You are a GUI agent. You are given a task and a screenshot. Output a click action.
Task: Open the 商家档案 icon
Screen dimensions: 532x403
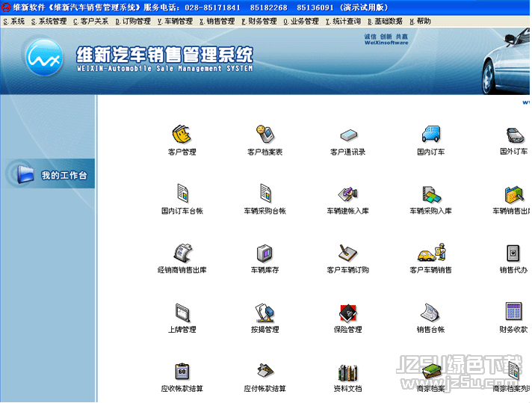[x=431, y=372]
